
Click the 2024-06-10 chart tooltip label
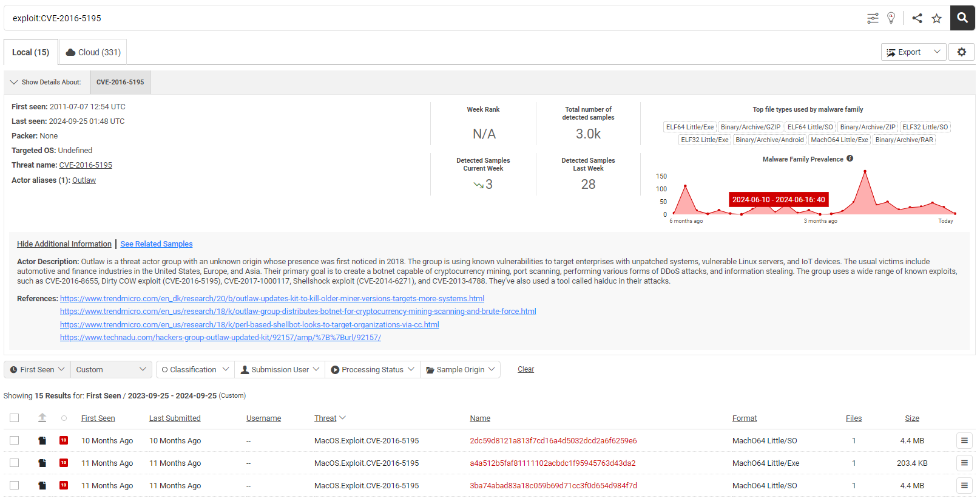pyautogui.click(x=779, y=199)
